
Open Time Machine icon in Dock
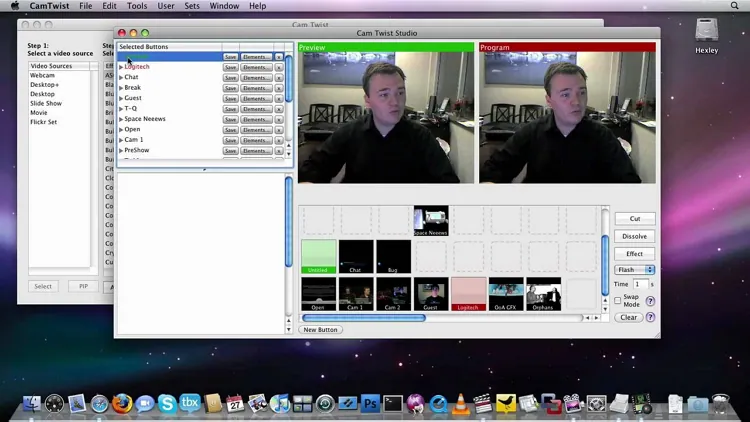pyautogui.click(x=325, y=404)
